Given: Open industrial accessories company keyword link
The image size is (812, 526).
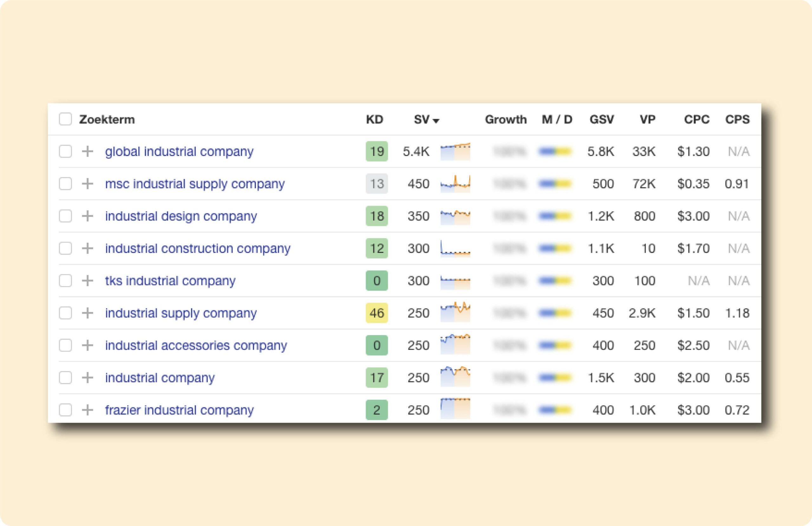Looking at the screenshot, I should 196,345.
